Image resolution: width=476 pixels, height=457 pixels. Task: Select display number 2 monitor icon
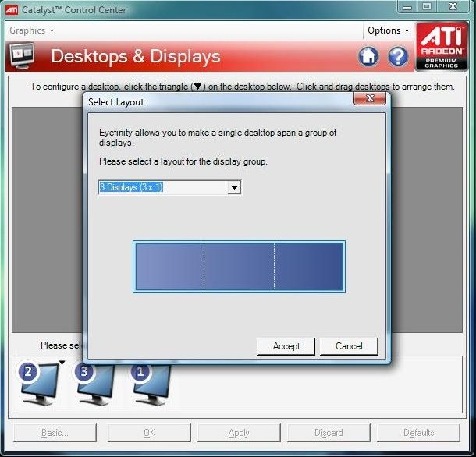click(x=38, y=383)
